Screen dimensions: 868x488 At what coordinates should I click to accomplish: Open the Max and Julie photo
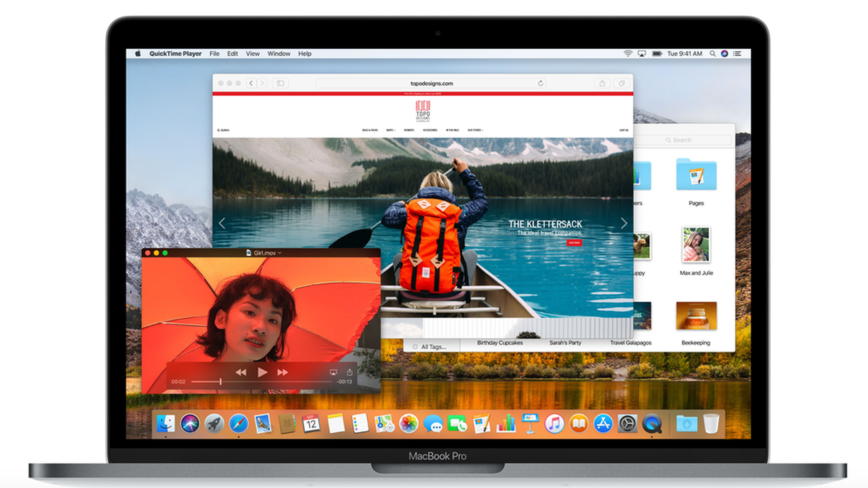coord(696,245)
